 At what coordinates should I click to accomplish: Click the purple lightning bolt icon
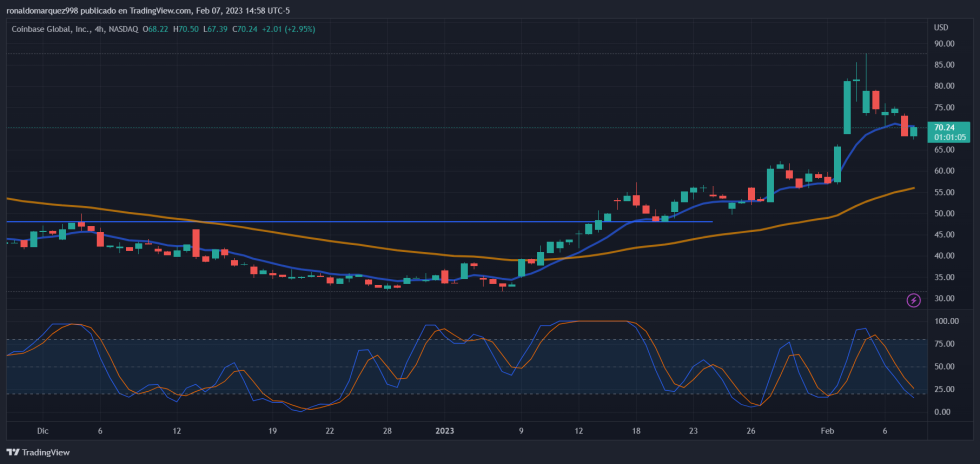point(913,301)
